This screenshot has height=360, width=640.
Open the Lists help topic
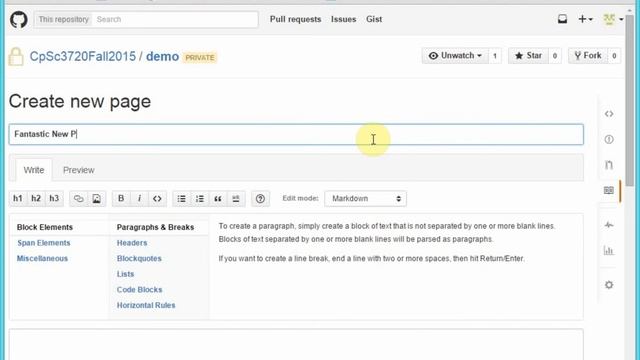[x=125, y=274]
